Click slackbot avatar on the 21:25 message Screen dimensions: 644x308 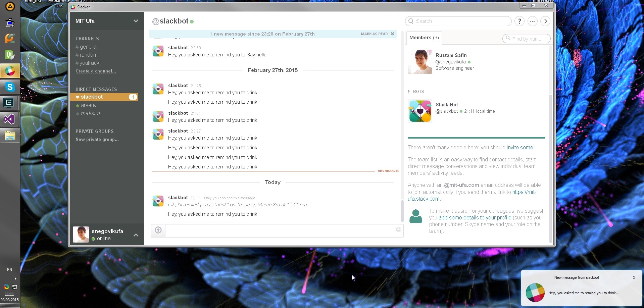pos(158,89)
